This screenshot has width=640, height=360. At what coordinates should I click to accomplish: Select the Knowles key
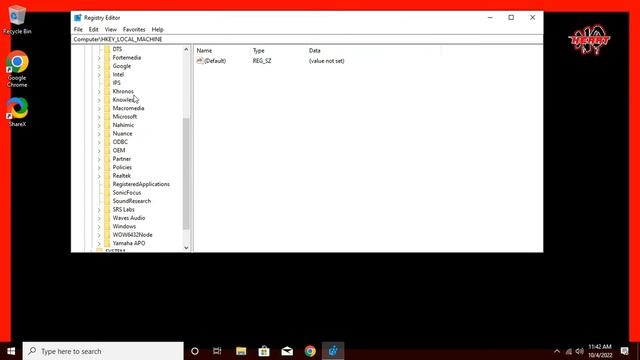click(x=123, y=100)
